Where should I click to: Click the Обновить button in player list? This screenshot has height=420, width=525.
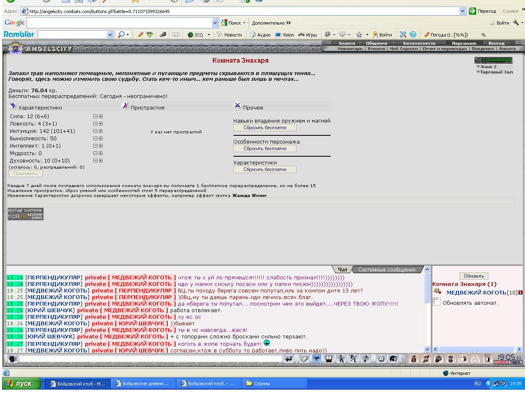[x=474, y=276]
